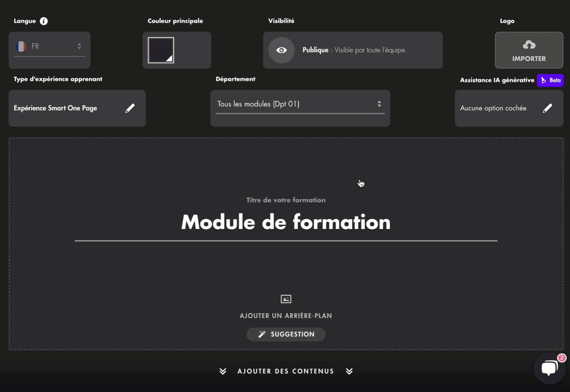Click the pencil icon beside Aucune option cochée
The height and width of the screenshot is (392, 570).
(547, 108)
